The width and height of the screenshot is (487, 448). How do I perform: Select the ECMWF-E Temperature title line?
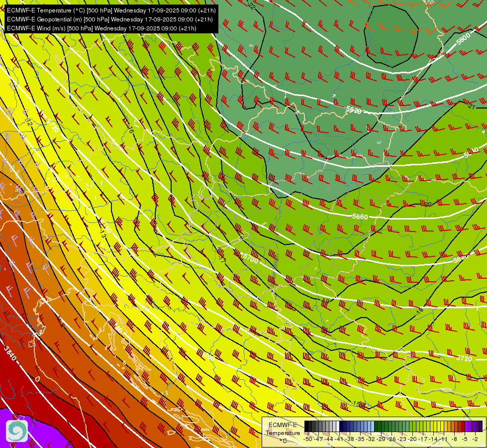point(111,10)
